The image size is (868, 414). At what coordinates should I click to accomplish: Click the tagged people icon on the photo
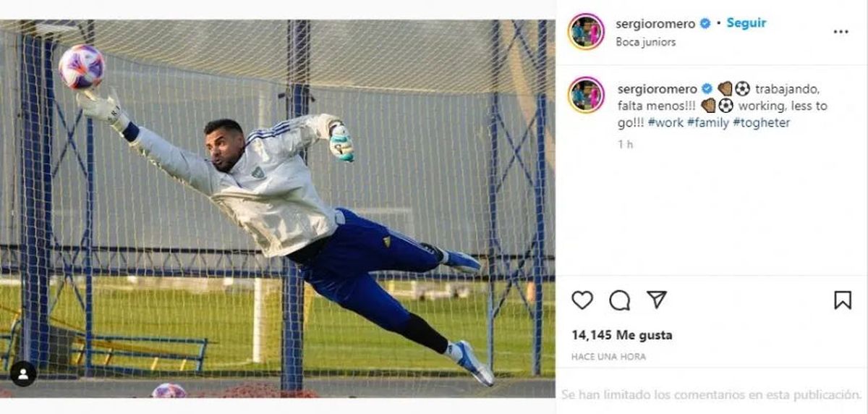pos(23,373)
